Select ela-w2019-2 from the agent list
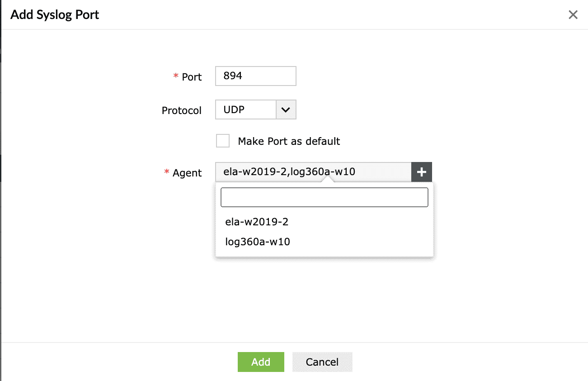 coord(257,222)
